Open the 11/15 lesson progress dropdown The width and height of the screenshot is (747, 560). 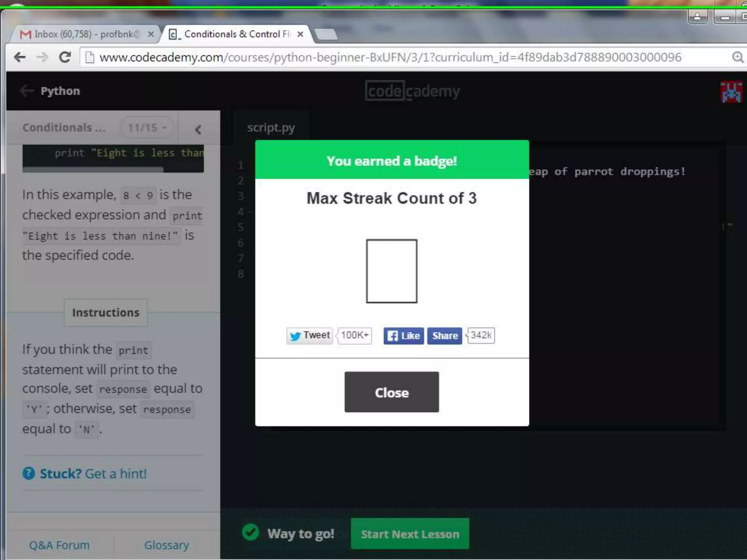tap(147, 128)
